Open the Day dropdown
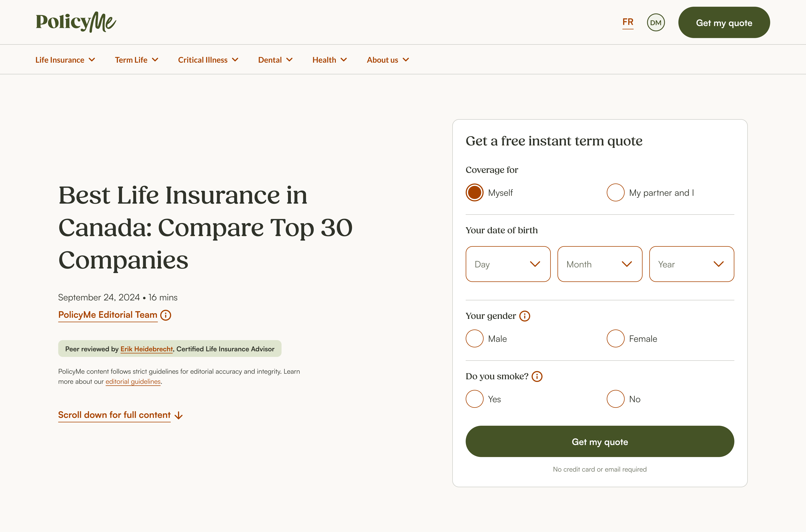 [x=508, y=264]
